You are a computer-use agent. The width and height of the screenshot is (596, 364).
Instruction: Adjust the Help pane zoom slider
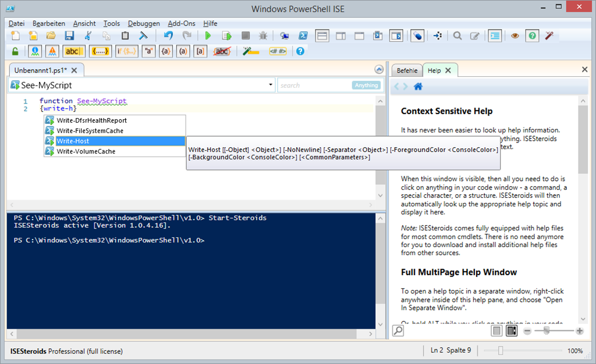point(547,331)
